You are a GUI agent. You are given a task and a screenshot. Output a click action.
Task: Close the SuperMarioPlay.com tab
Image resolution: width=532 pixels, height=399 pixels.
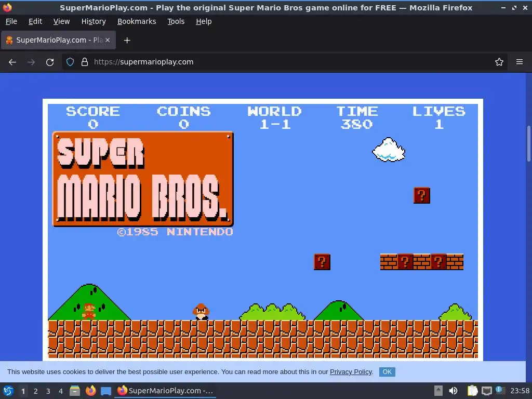[108, 40]
